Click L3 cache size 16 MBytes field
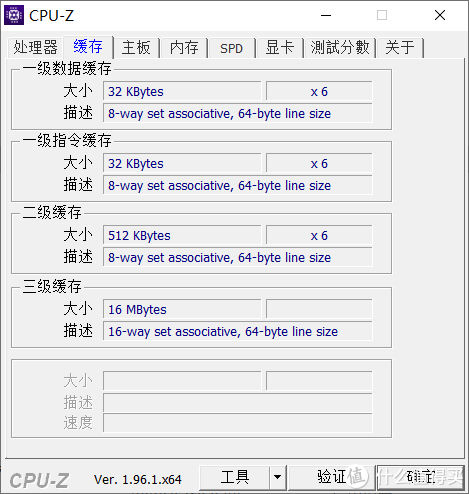 coord(182,309)
